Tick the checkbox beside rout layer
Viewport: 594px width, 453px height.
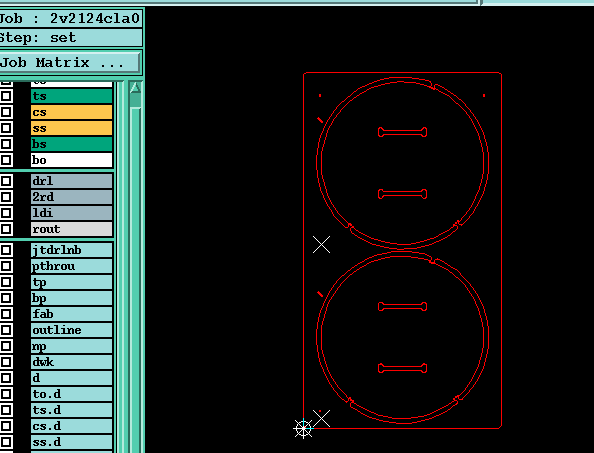6,229
